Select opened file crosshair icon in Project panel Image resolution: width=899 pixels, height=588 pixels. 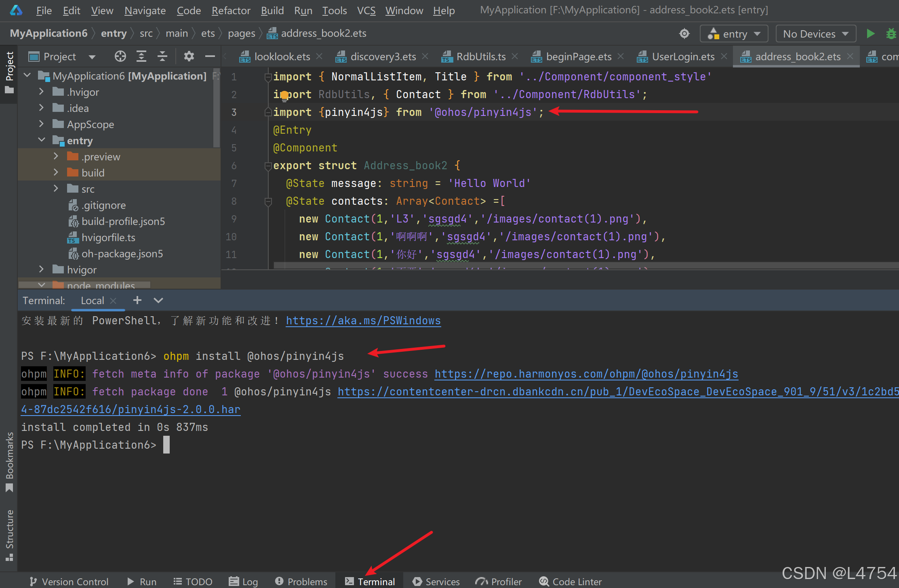[120, 56]
